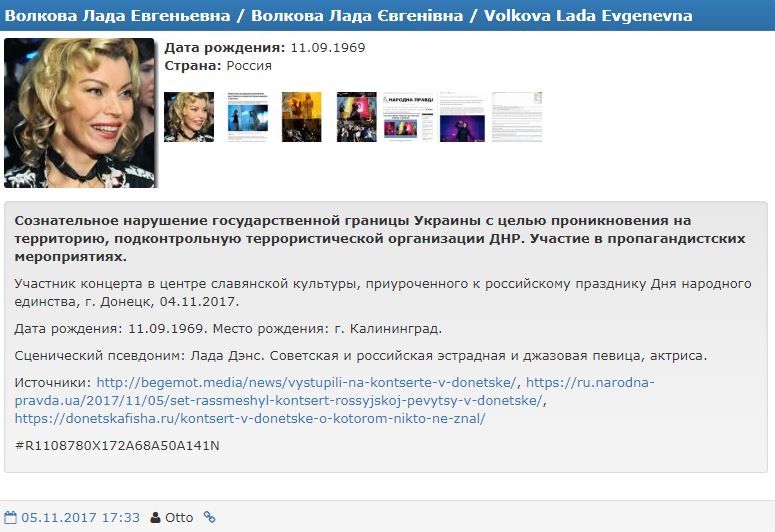
Task: Click the record ID #R1108780X172A68A50A141N
Action: click(117, 445)
